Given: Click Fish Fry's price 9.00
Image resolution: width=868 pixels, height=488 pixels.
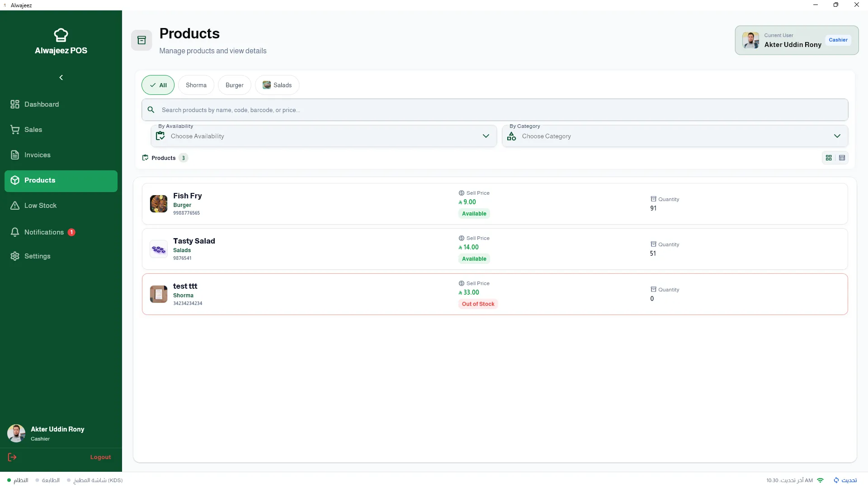Looking at the screenshot, I should [467, 202].
